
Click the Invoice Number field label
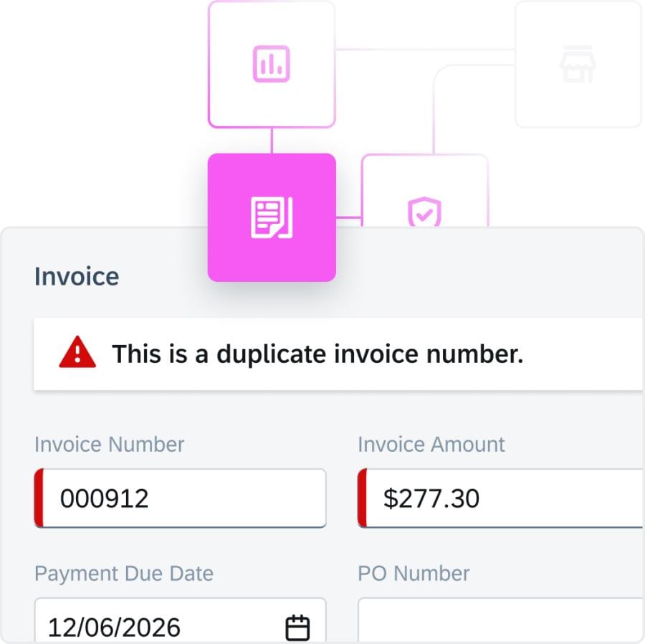[x=109, y=444]
